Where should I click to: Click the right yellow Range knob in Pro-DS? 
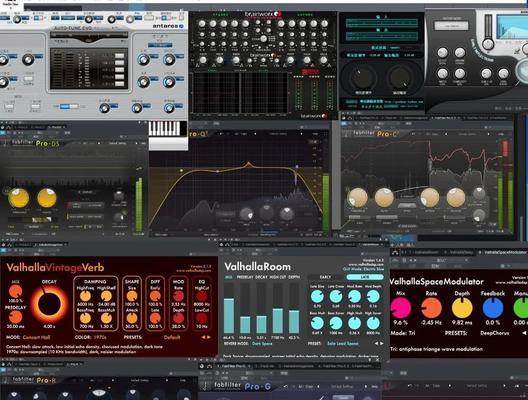46,198
